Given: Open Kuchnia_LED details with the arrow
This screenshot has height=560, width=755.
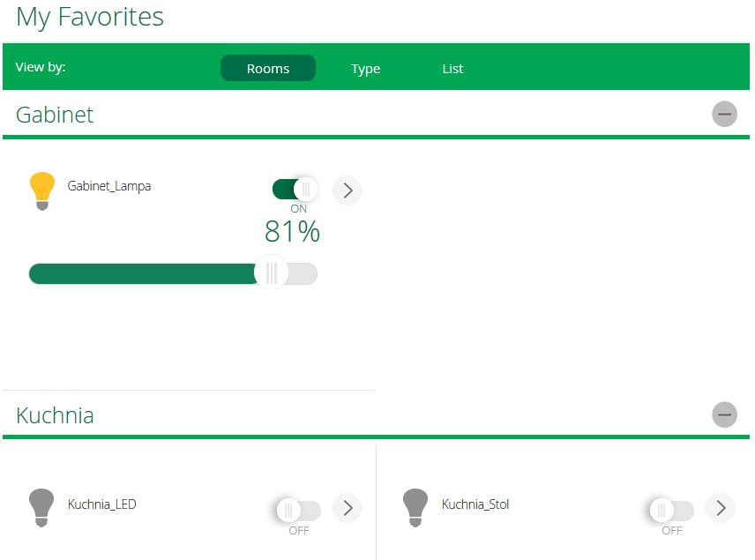Looking at the screenshot, I should tap(348, 508).
